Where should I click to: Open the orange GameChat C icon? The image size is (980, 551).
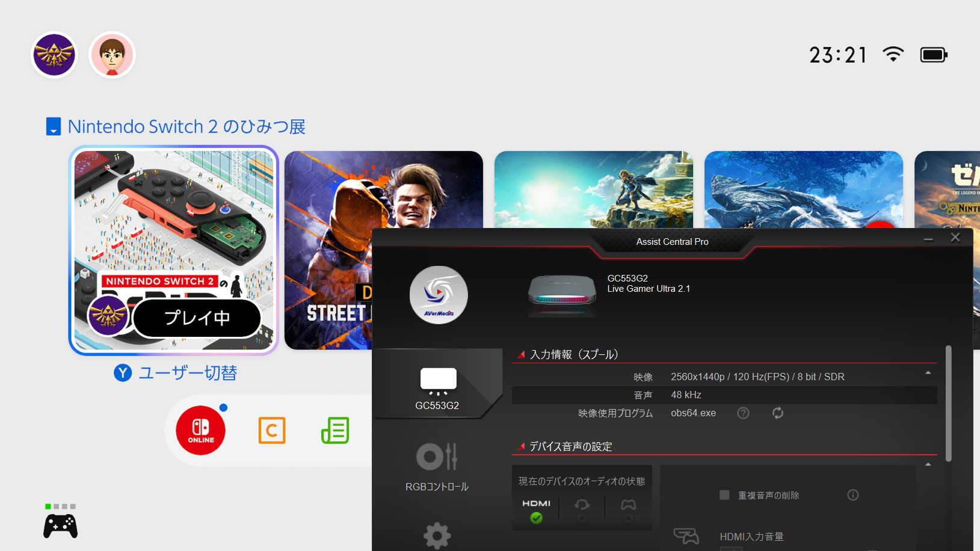click(272, 431)
